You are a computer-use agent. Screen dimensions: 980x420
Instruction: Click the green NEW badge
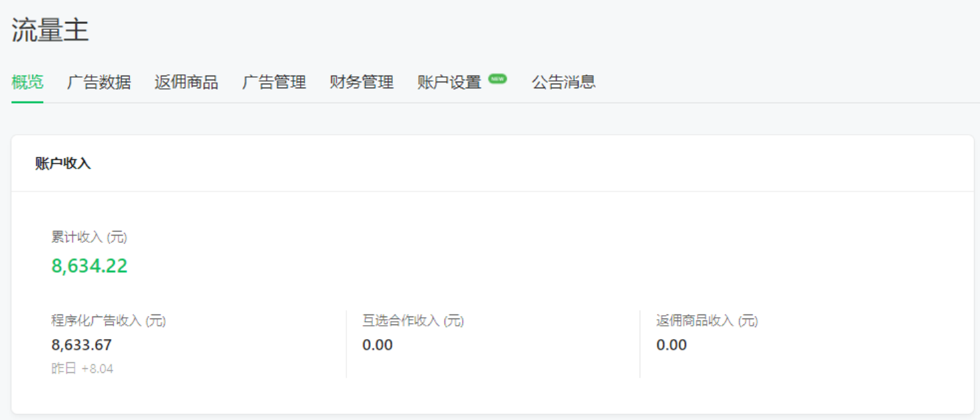[x=498, y=78]
